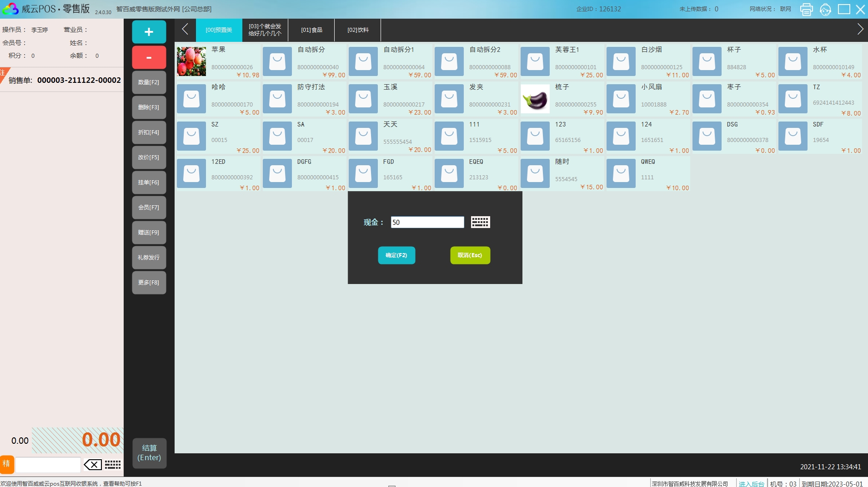The width and height of the screenshot is (868, 487).
Task: Open the customer service headset icon
Action: click(x=825, y=9)
